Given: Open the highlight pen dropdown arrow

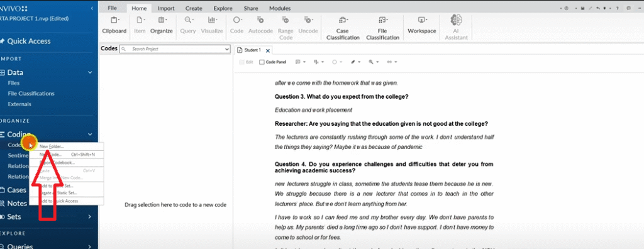Looking at the screenshot, I should [x=359, y=62].
